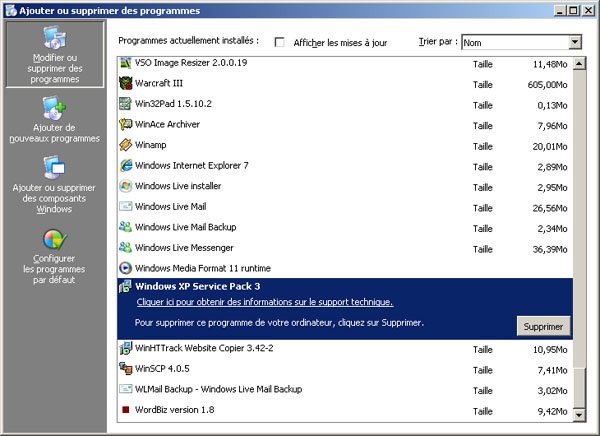Maximize the Ajouter ou supprimer window
600x436 pixels.
[573, 10]
